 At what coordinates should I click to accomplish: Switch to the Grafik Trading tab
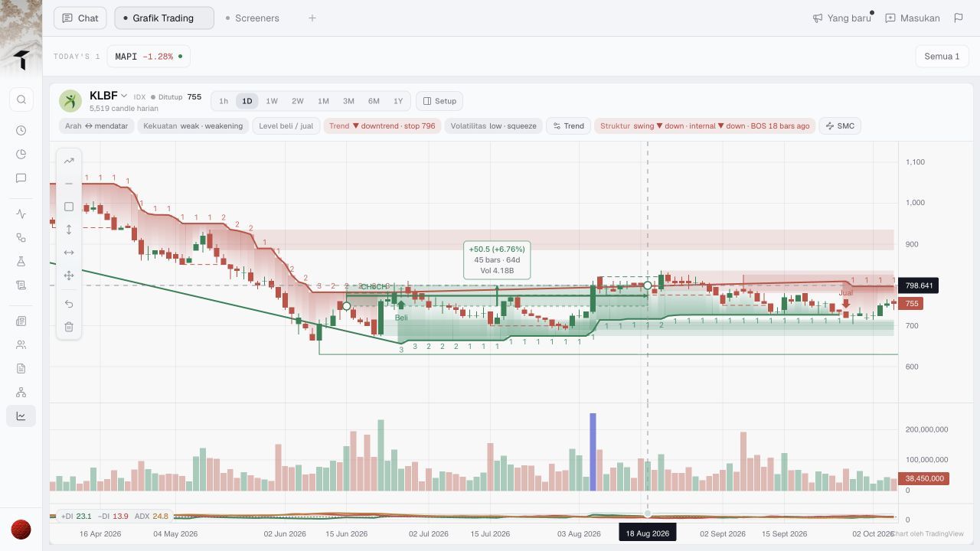(x=164, y=18)
